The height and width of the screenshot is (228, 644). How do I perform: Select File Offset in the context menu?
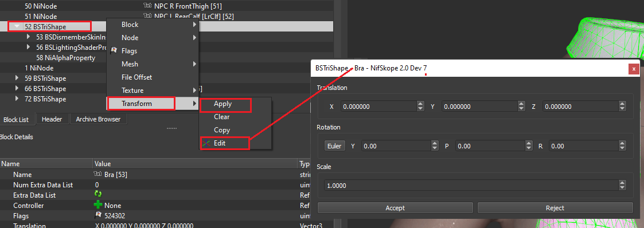(153, 77)
